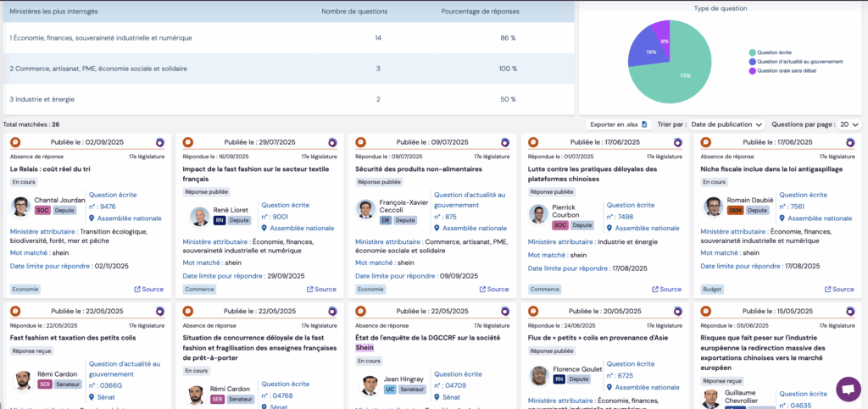Click the purple ring icon on 'Niche fiscale' card
The width and height of the screenshot is (868, 409).
(x=849, y=142)
